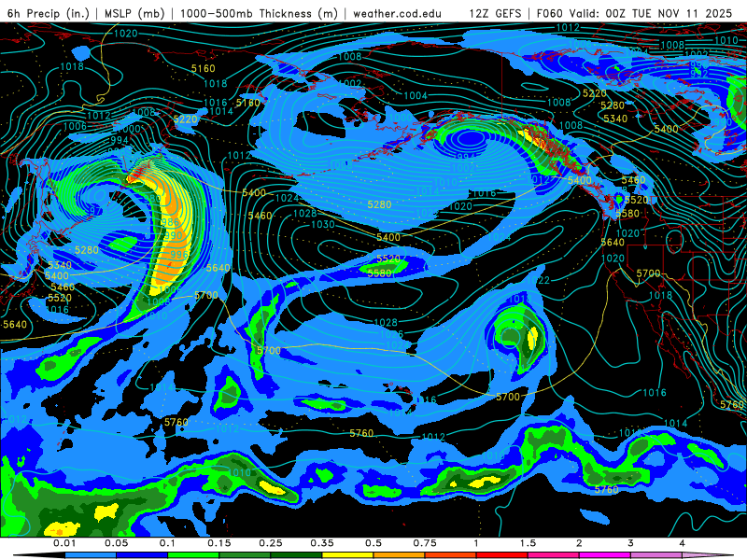
Task: Click the '0.15' legend value label
Action: click(x=219, y=543)
